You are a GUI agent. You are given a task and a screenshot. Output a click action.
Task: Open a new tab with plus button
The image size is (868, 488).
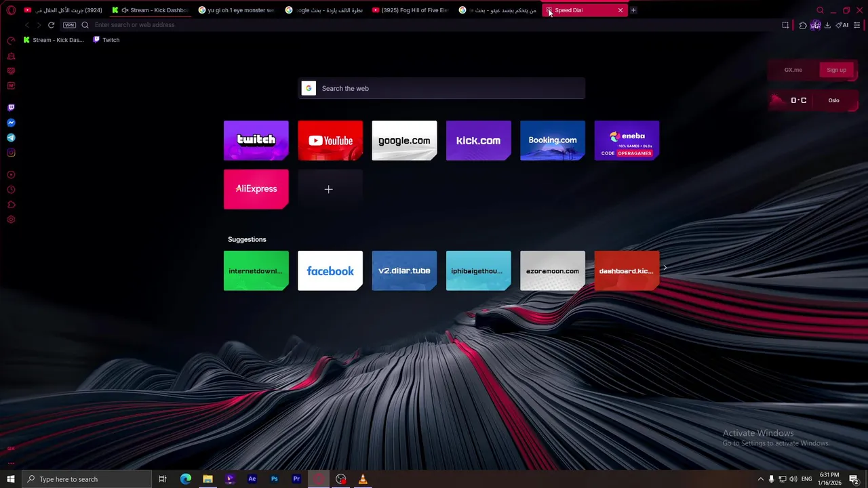pos(633,10)
